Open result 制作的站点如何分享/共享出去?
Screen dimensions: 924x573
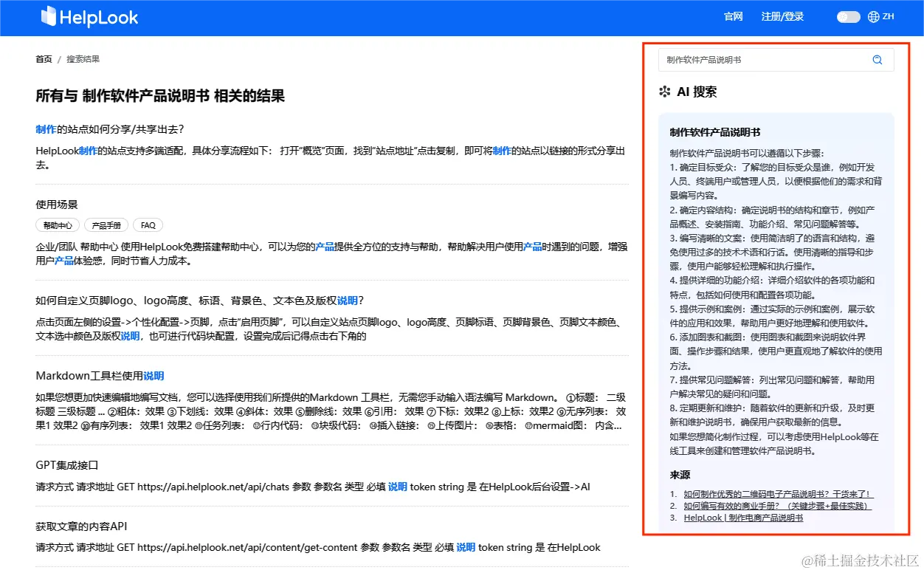pyautogui.click(x=109, y=129)
